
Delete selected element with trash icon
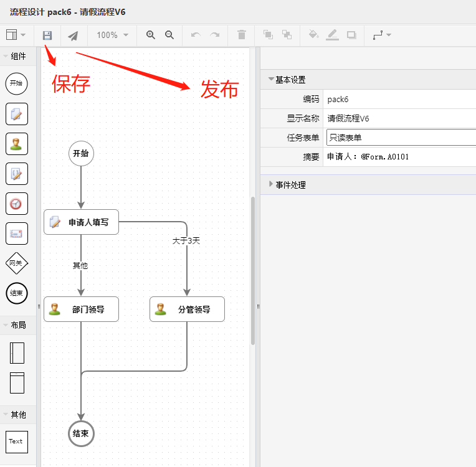(x=242, y=35)
